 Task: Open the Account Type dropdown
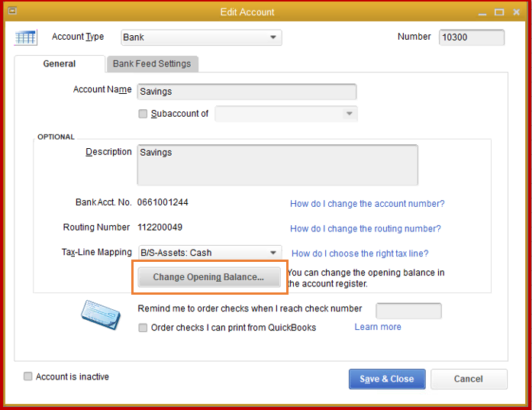(x=273, y=37)
